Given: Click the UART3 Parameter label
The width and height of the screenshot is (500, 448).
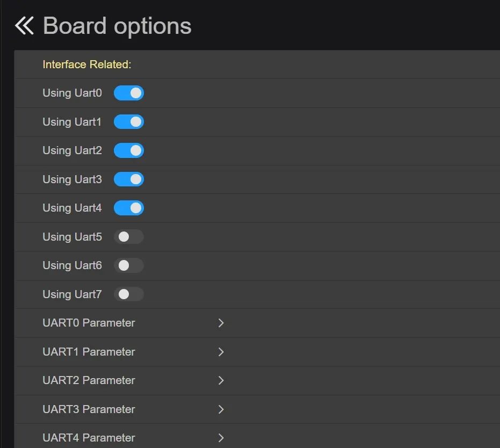Looking at the screenshot, I should click(89, 409).
